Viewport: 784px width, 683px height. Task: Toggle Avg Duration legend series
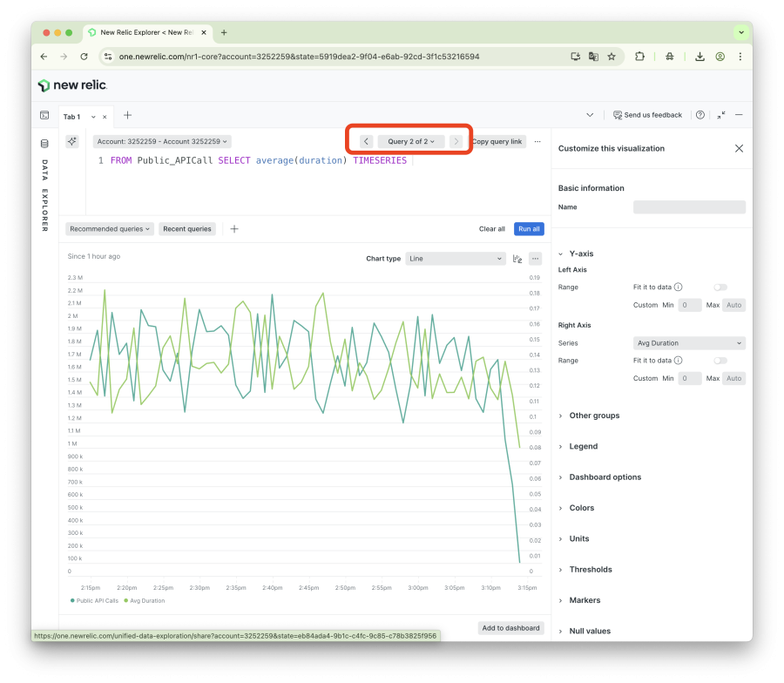(145, 600)
